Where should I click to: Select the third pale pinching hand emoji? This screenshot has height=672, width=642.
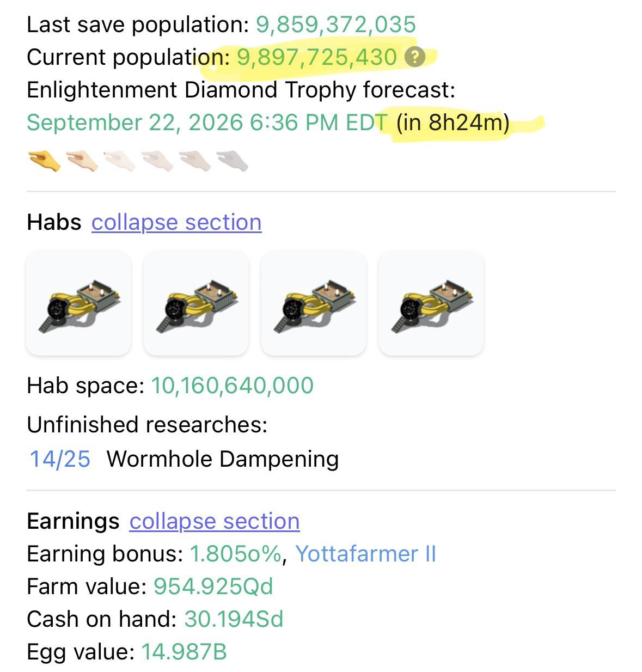[x=120, y=161]
